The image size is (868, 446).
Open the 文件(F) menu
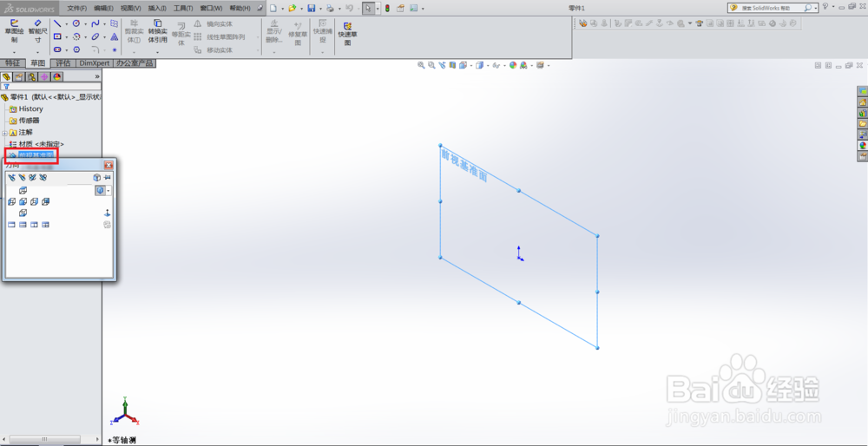coord(77,9)
